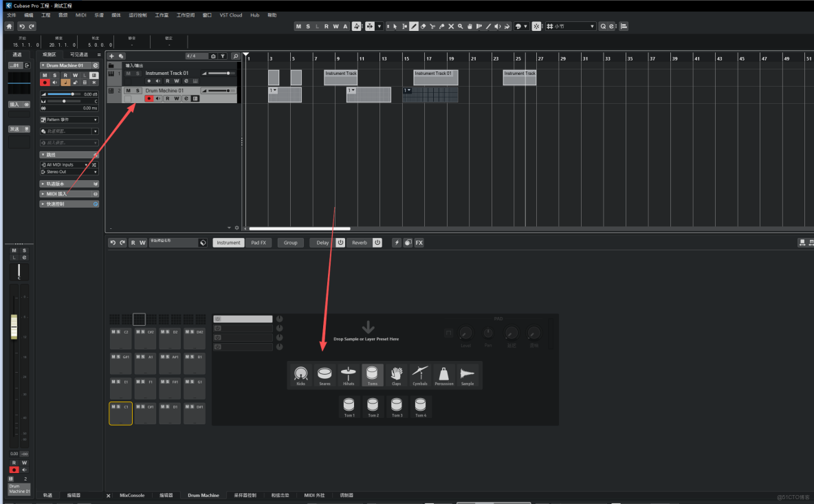Select the Zoom magnifier tool
Screen dimensions: 814x504
461,26
